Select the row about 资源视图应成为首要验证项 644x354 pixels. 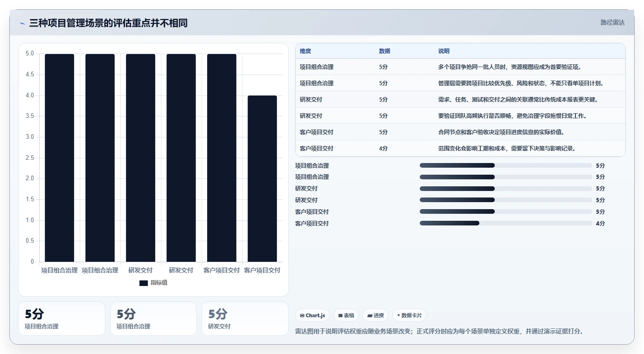(x=460, y=67)
